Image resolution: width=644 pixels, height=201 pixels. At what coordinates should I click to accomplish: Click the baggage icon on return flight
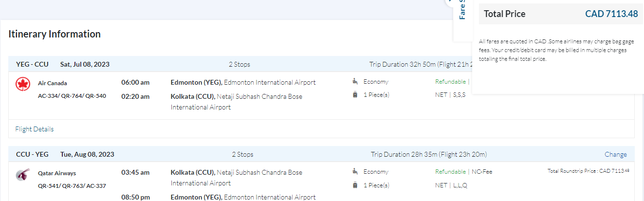pyautogui.click(x=355, y=185)
